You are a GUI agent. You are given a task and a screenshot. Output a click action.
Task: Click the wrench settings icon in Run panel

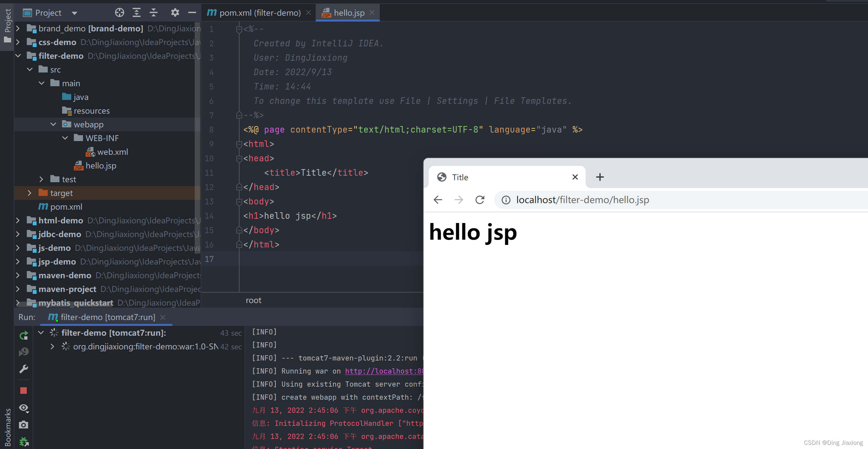click(x=24, y=369)
